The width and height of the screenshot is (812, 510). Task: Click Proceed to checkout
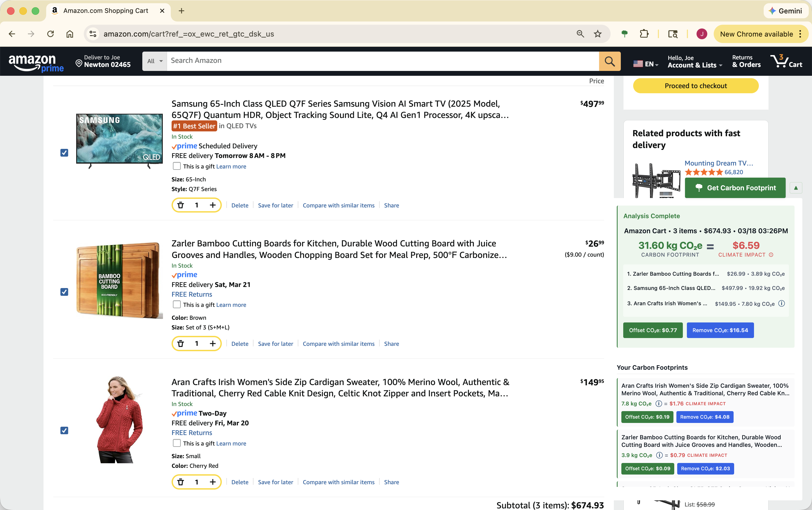pos(695,86)
